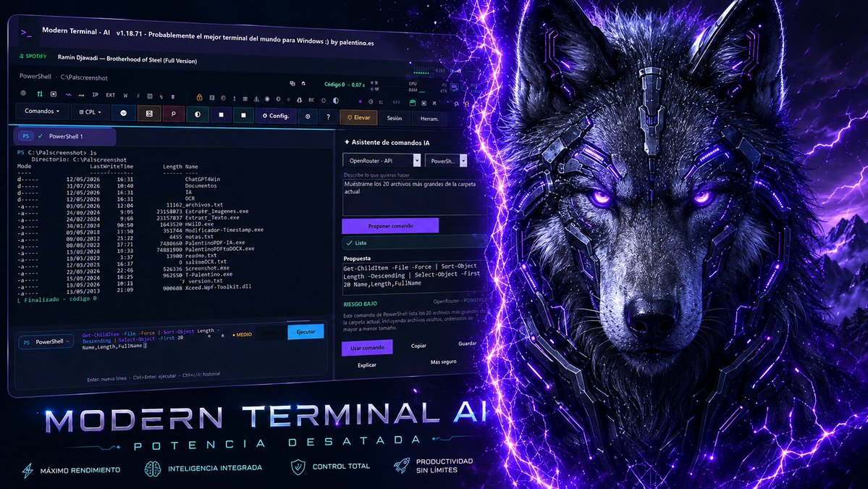Toggle the small half-moon theme icon
The width and height of the screenshot is (868, 489).
click(x=336, y=100)
